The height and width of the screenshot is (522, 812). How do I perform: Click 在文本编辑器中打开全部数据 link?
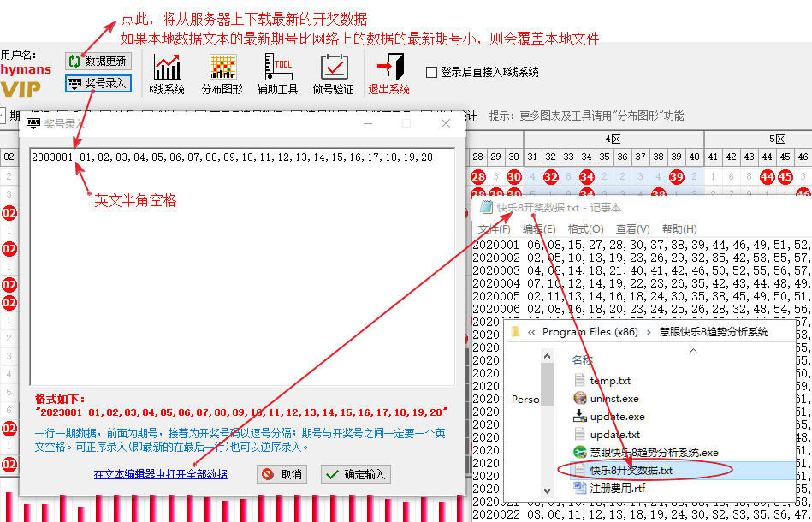[x=161, y=474]
